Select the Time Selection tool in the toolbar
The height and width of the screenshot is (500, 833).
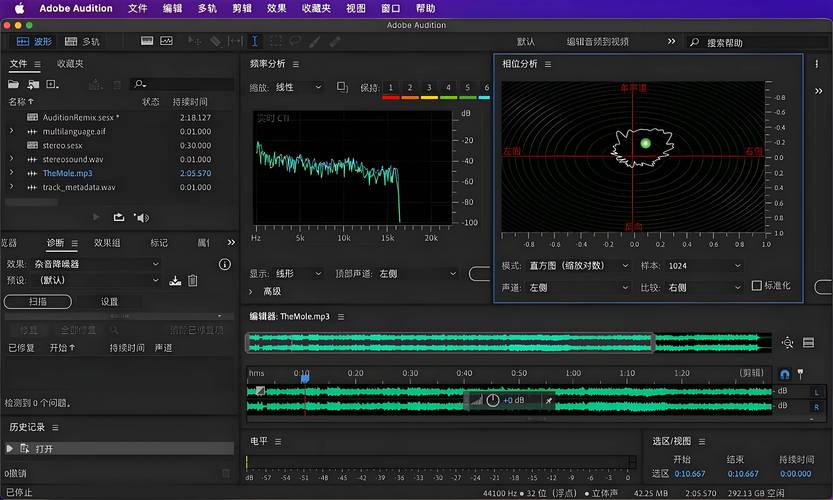254,42
